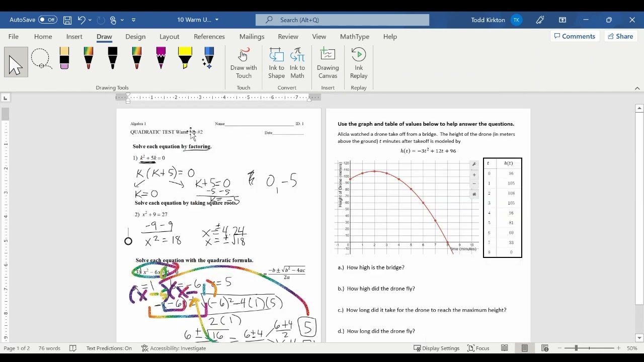644x362 pixels.
Task: Open the Design tab
Action: (135, 37)
